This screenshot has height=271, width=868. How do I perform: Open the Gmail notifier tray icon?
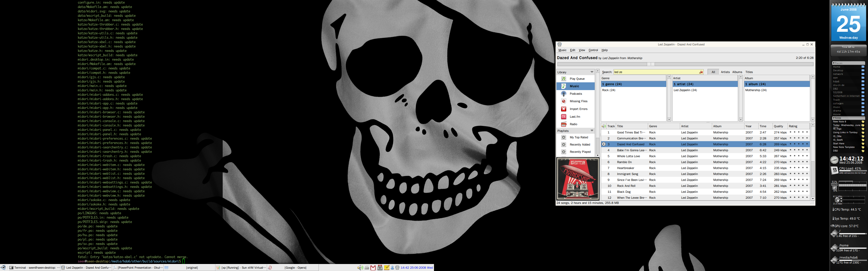tap(373, 268)
